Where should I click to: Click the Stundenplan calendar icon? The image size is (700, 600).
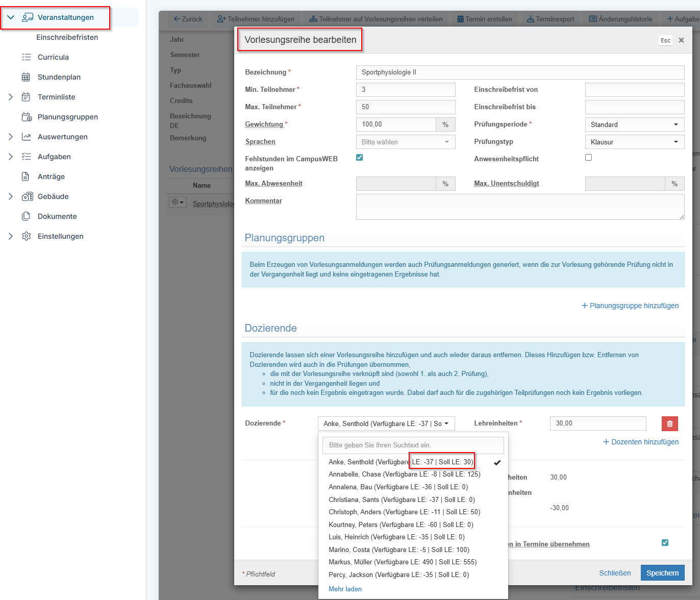(26, 77)
